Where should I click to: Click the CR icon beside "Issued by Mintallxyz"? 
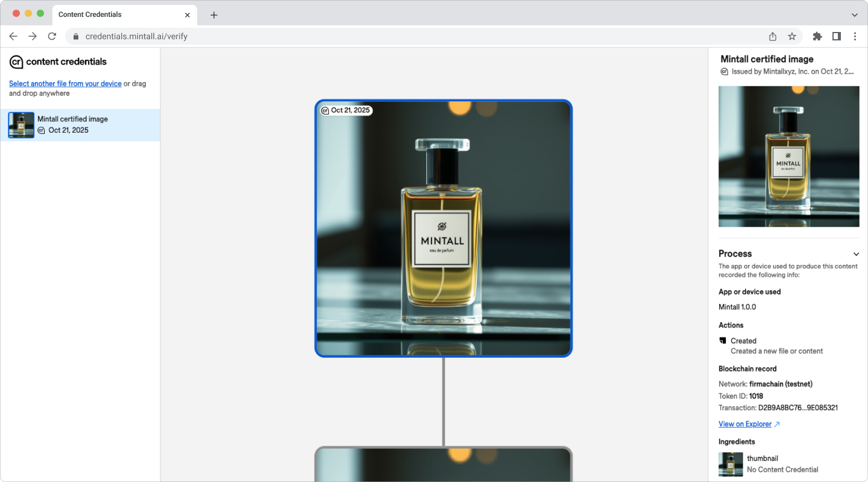coord(723,71)
